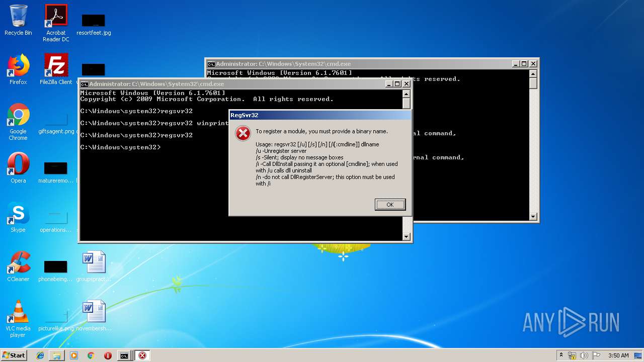Open Windows Explorer from the taskbar
The height and width of the screenshot is (362, 644).
[x=57, y=355]
